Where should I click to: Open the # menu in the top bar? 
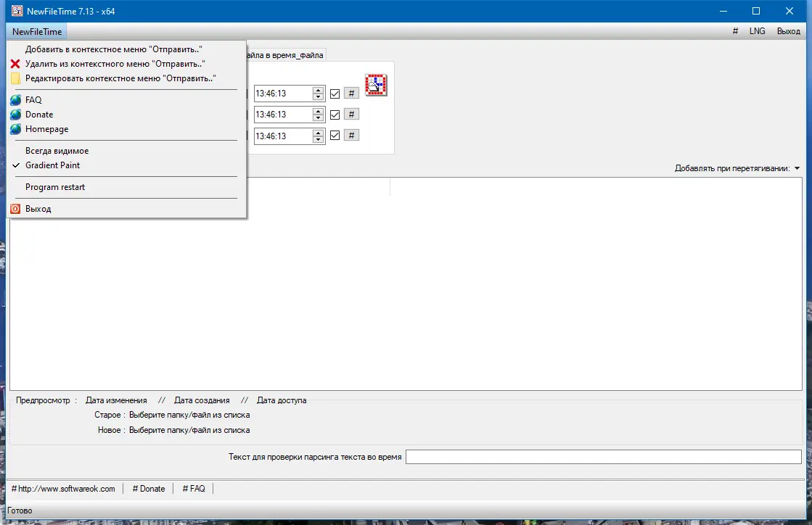point(735,31)
